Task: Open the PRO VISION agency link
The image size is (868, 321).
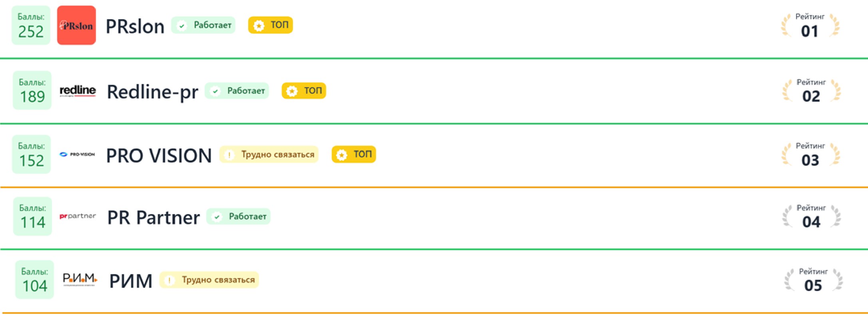Action: coord(159,155)
